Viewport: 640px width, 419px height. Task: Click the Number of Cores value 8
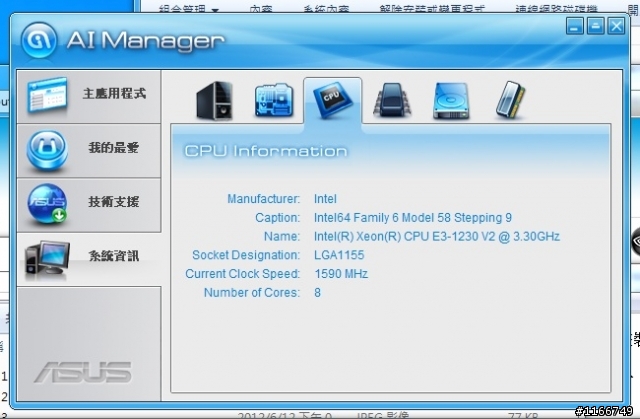317,293
